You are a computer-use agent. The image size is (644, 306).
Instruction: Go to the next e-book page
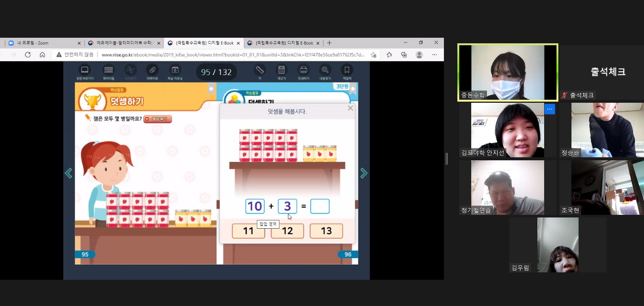pyautogui.click(x=364, y=173)
